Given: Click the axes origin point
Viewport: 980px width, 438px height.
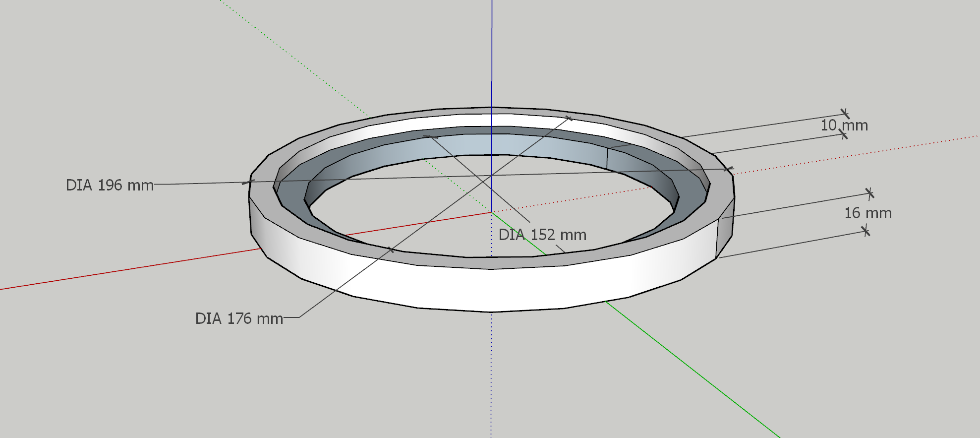Looking at the screenshot, I should pyautogui.click(x=492, y=212).
